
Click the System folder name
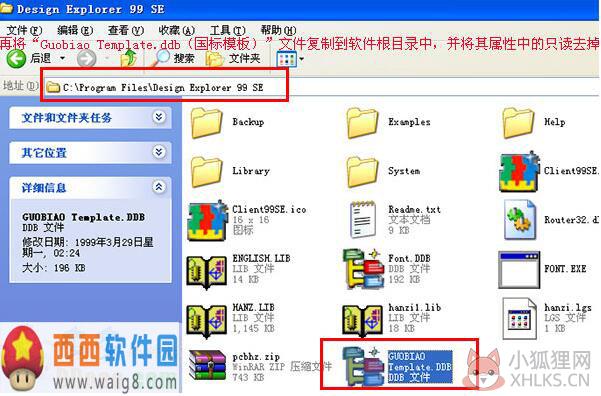pyautogui.click(x=404, y=171)
